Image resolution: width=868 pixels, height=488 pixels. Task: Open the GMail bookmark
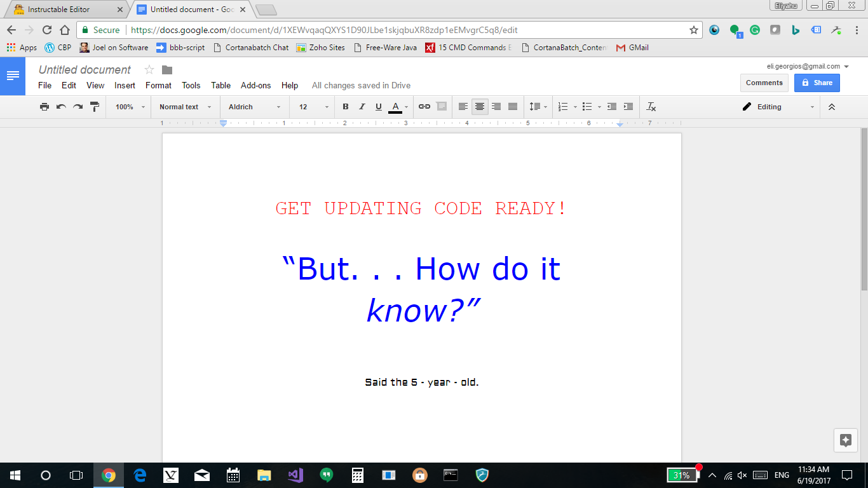632,48
